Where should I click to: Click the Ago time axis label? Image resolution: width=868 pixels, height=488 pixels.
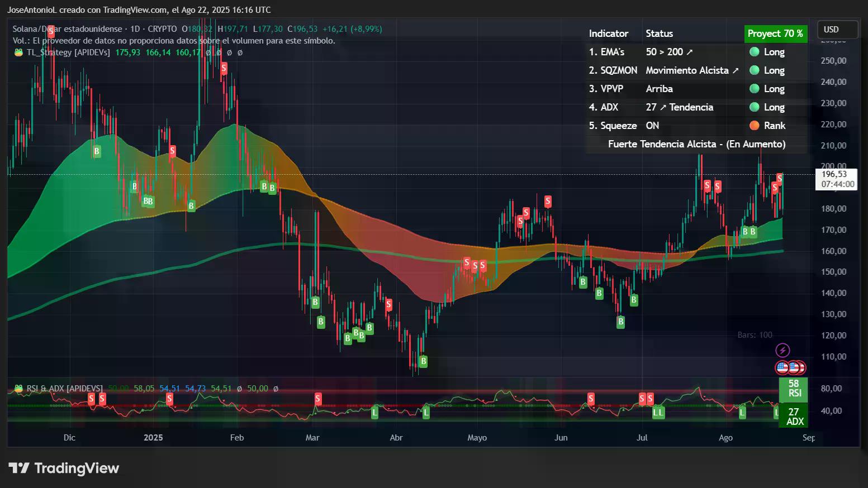(x=725, y=438)
